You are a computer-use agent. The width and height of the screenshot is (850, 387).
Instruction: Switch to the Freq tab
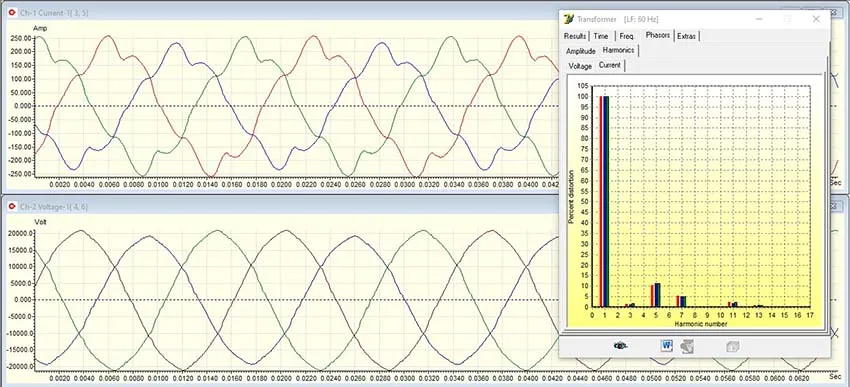pyautogui.click(x=626, y=36)
